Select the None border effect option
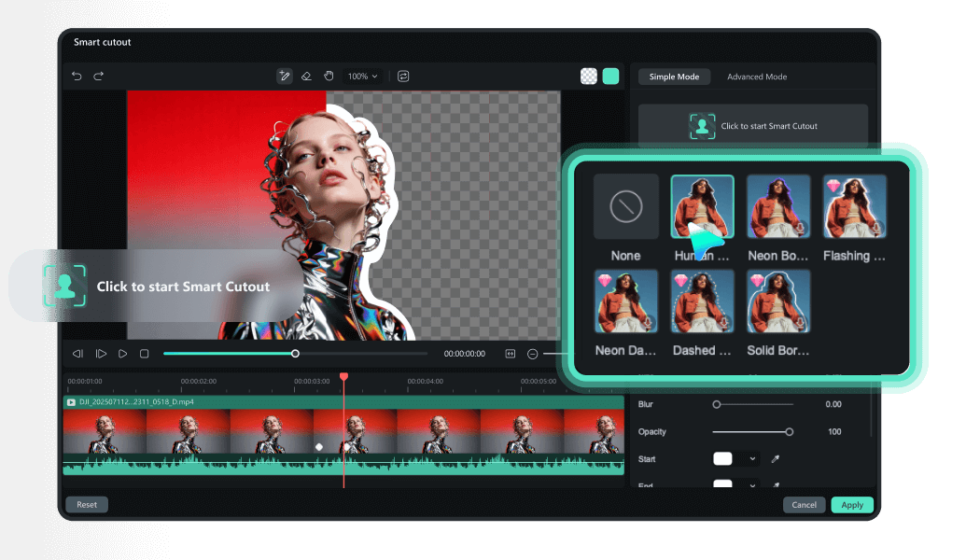Viewport: 966px width, 560px height. coord(625,207)
